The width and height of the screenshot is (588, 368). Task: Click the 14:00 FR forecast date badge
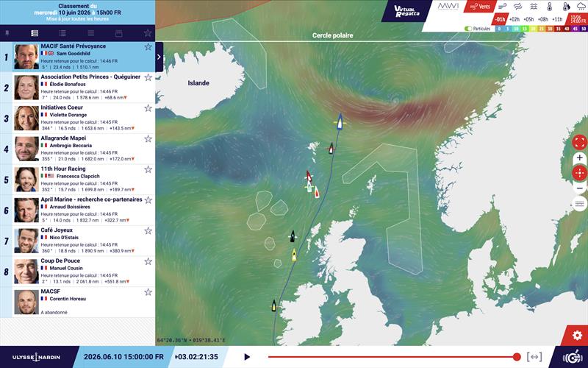pyautogui.click(x=578, y=19)
